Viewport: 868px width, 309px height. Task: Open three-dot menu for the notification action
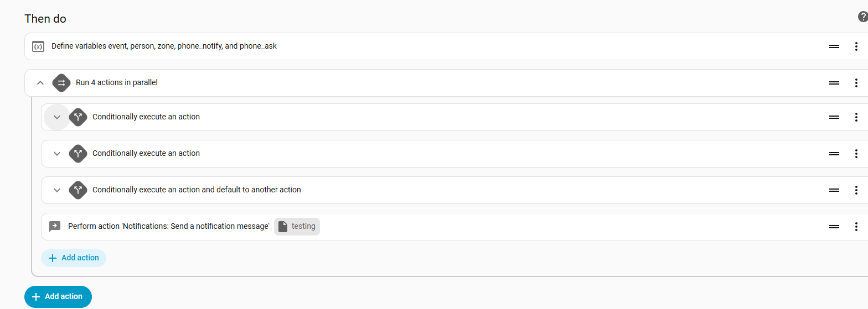click(856, 227)
